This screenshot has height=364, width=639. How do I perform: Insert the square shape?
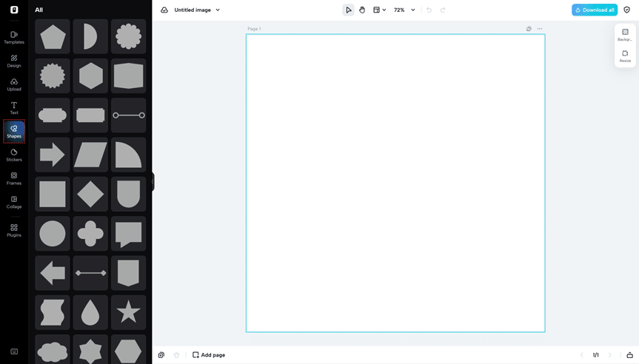(53, 195)
